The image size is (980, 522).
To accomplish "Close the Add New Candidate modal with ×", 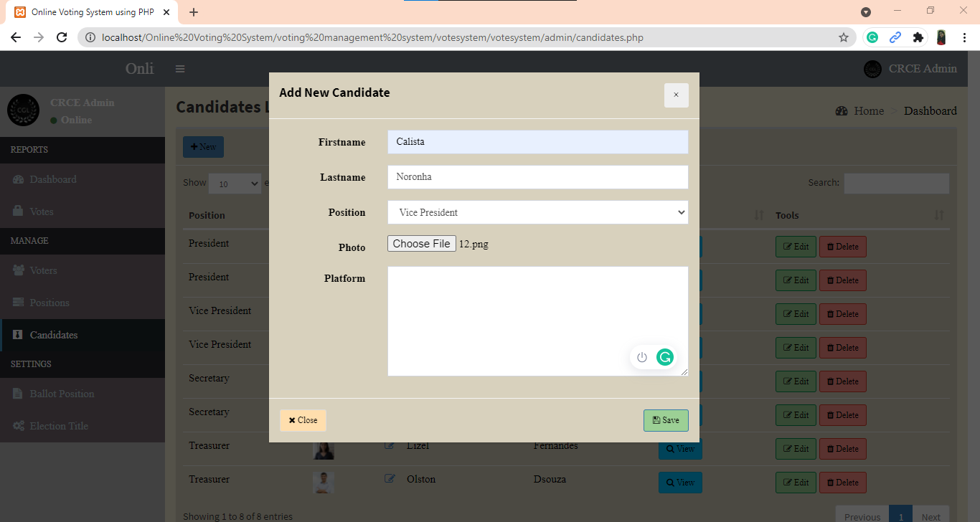I will point(676,95).
